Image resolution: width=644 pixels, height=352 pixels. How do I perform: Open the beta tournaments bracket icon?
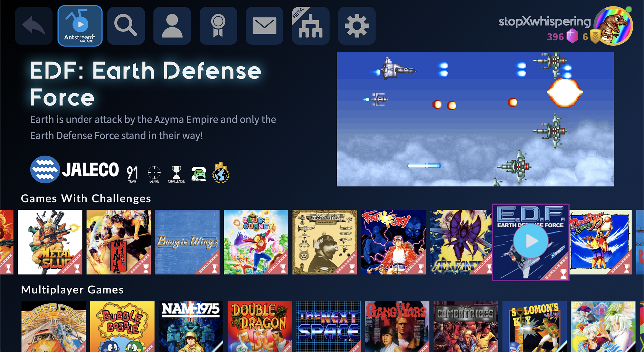tap(310, 26)
